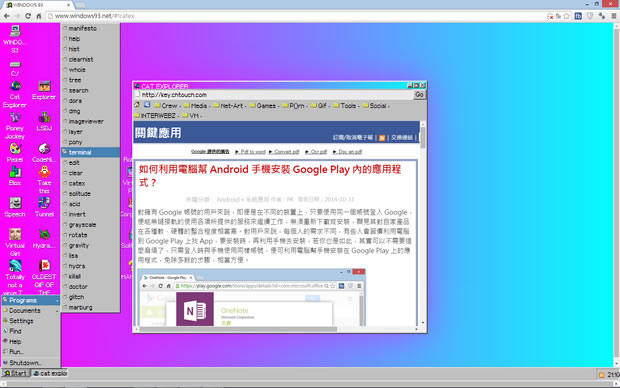Open the P()rn bookmarks folder

pos(294,106)
